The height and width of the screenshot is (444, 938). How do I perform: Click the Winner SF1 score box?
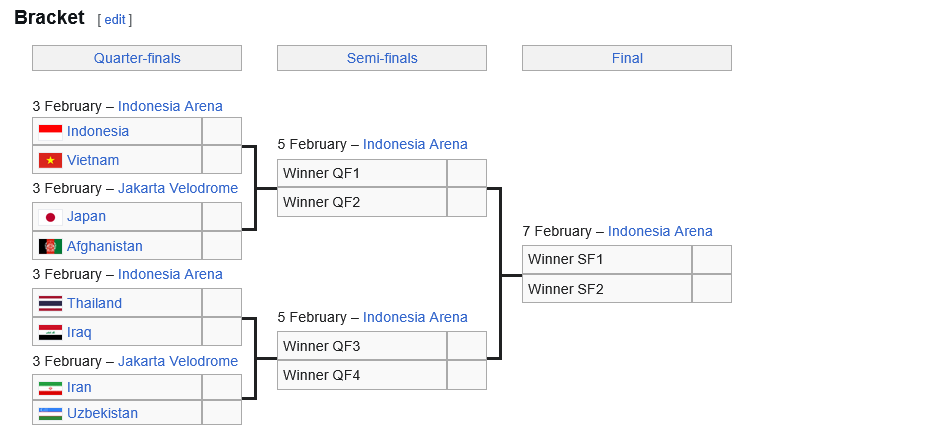coord(711,260)
